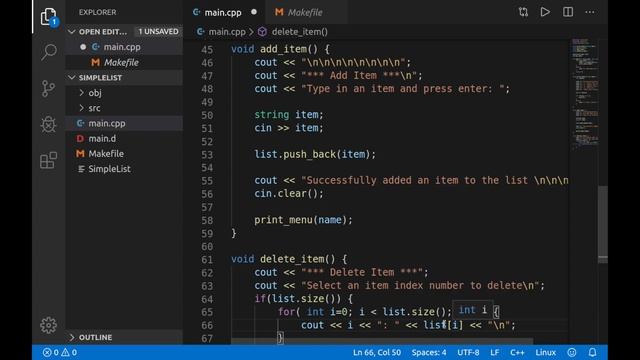Click the warnings count icon in status bar
640x360 pixels.
click(65, 352)
